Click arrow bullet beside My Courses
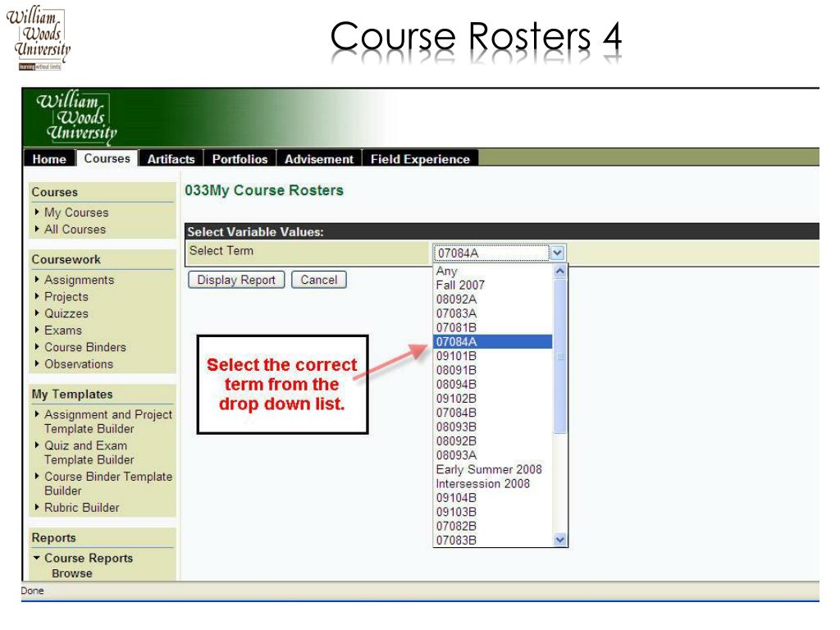The image size is (840, 630). pos(37,212)
